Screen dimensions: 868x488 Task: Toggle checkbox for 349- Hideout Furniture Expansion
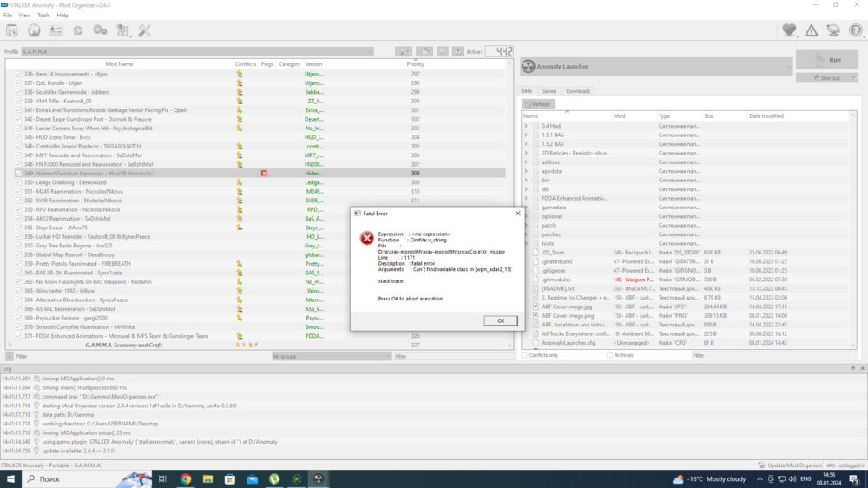pyautogui.click(x=18, y=174)
